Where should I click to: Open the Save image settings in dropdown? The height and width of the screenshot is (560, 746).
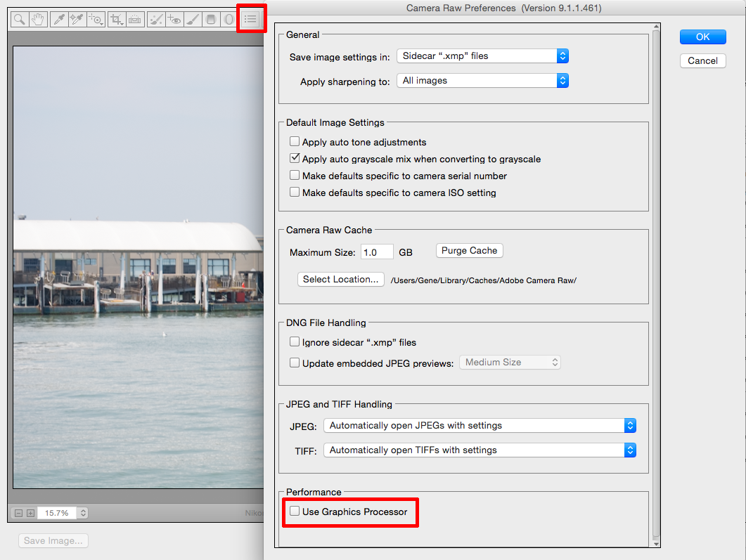[482, 56]
